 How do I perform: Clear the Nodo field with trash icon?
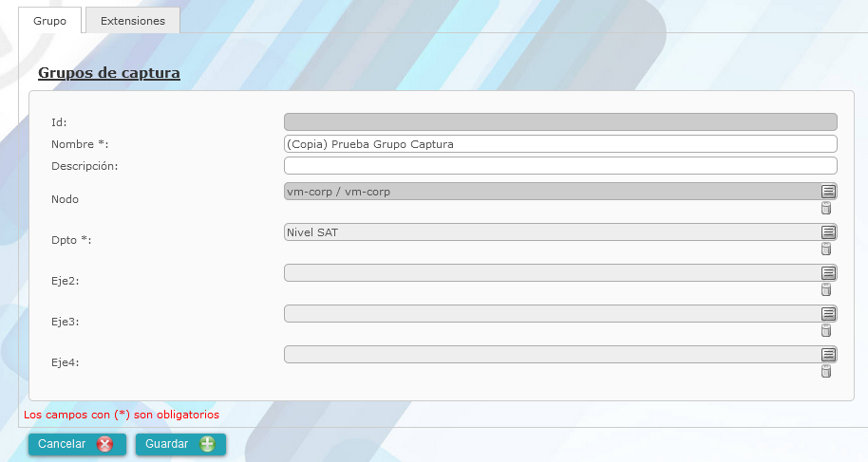point(825,209)
